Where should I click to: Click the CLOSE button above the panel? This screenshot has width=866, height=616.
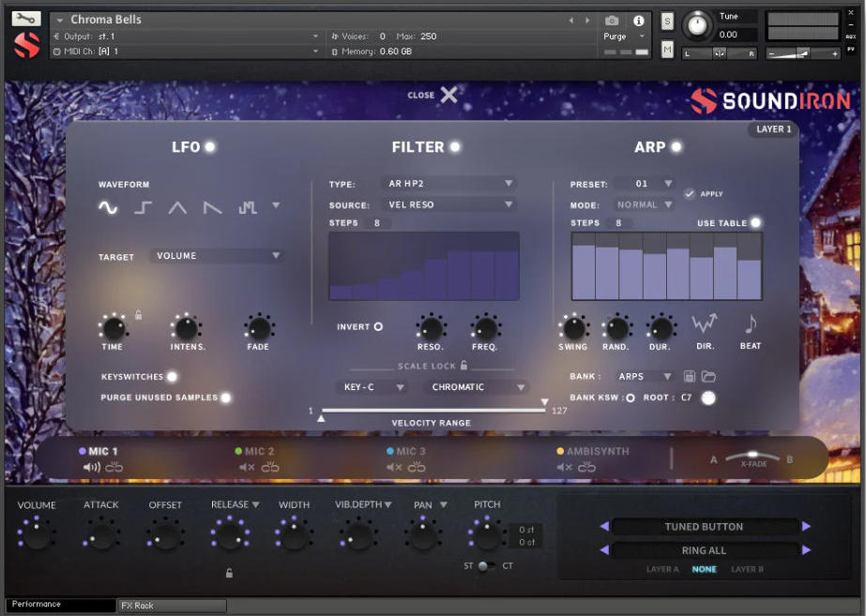(x=433, y=95)
